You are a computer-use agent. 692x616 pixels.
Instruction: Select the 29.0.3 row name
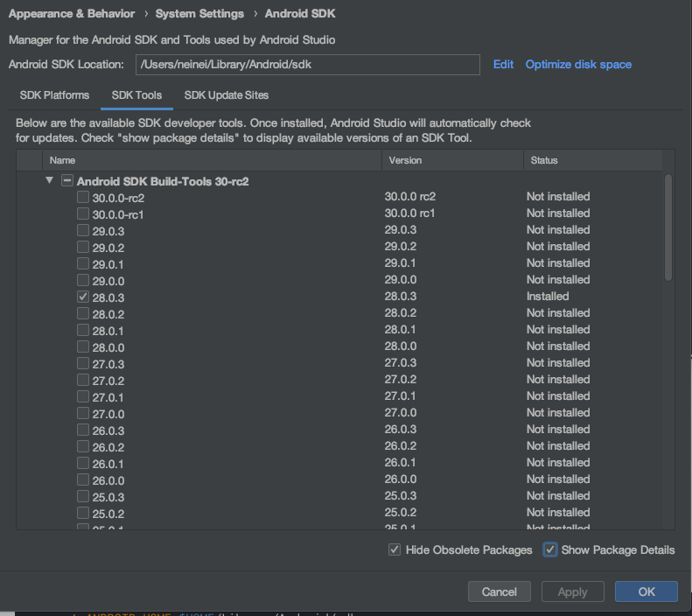pyautogui.click(x=108, y=231)
